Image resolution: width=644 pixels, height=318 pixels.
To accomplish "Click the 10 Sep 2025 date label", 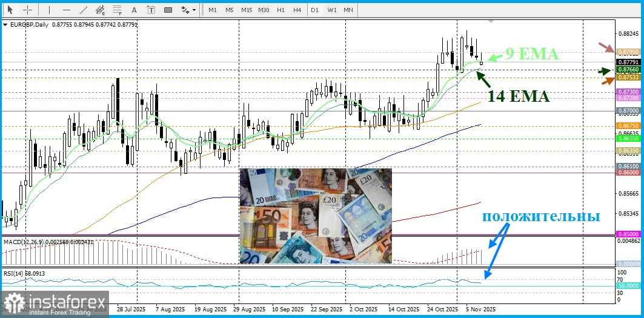I will click(x=288, y=309).
